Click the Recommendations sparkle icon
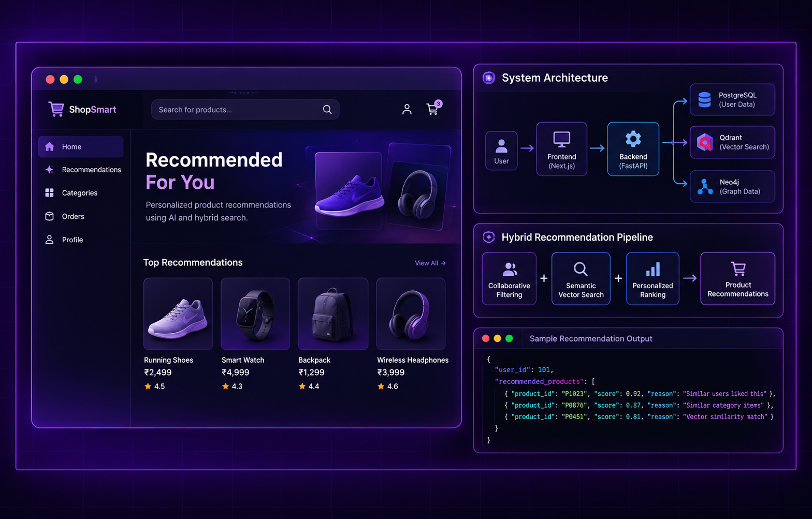The width and height of the screenshot is (812, 519). 49,170
